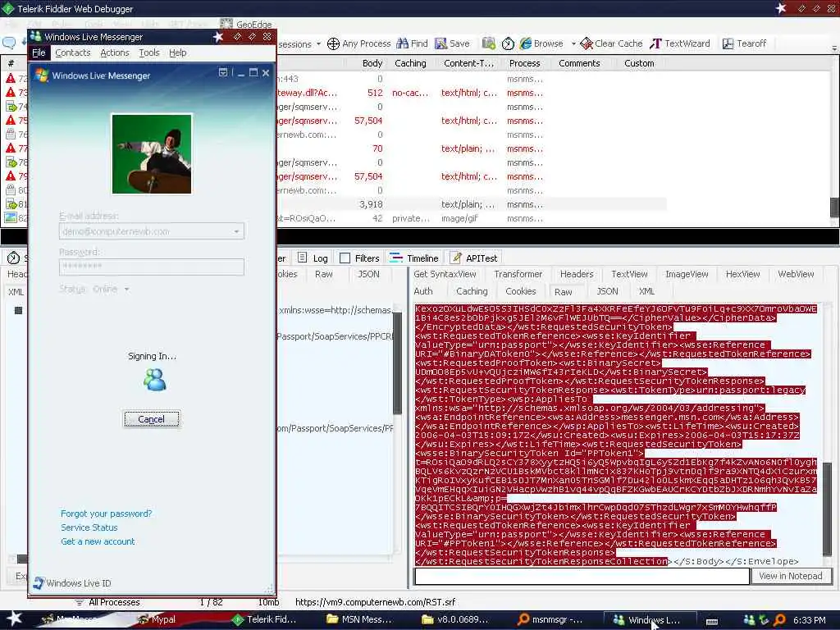
Task: Open the Timeline tab
Action: pyautogui.click(x=414, y=258)
